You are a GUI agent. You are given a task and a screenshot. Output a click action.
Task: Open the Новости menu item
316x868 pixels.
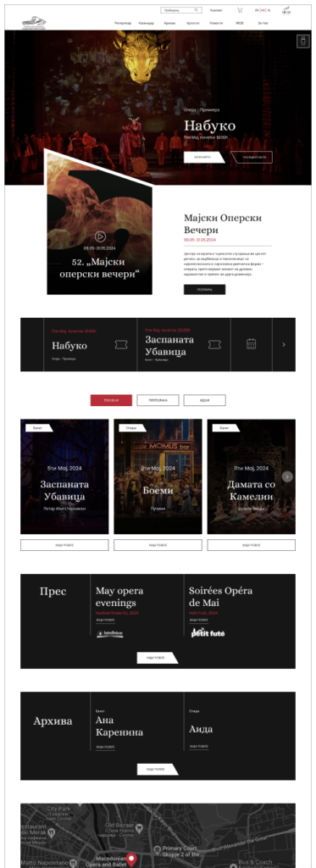(x=216, y=23)
